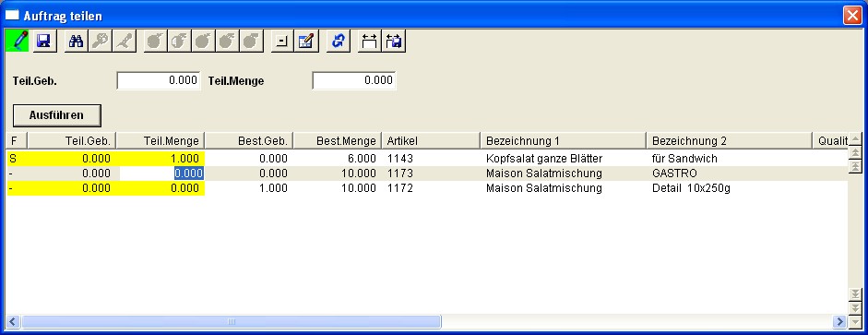Viewport: 868px width, 335px height.
Task: Focus the Teil.Menge input field
Action: 353,80
